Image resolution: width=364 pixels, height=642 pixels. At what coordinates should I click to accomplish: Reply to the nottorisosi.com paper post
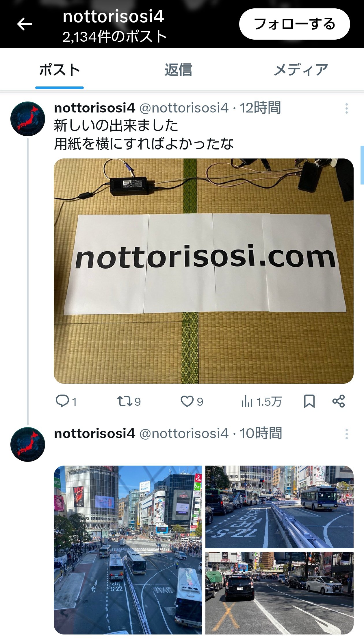66,401
